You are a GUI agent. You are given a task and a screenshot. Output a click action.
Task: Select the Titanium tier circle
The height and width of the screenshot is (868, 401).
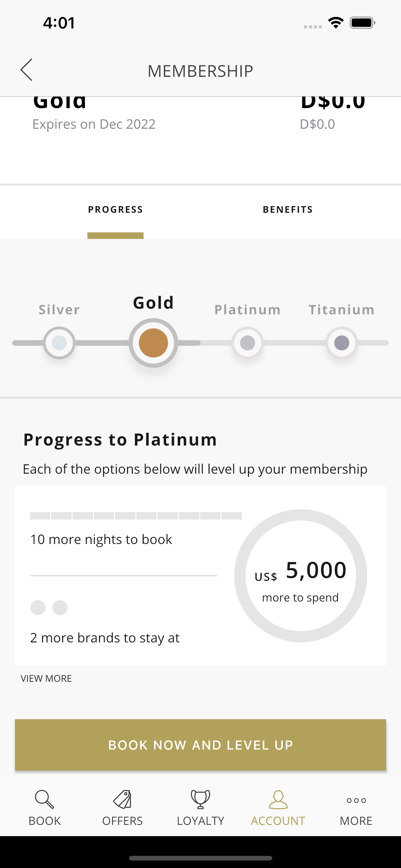[341, 343]
